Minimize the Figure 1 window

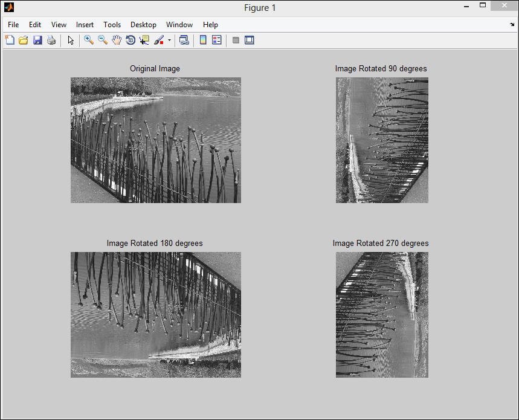click(x=466, y=6)
